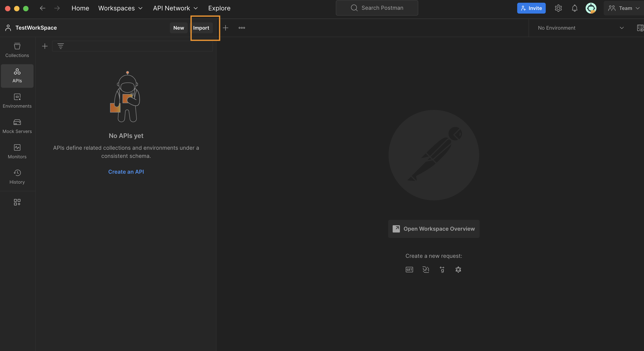644x351 pixels.
Task: Click the filter icon in APIs search bar
Action: [x=60, y=46]
